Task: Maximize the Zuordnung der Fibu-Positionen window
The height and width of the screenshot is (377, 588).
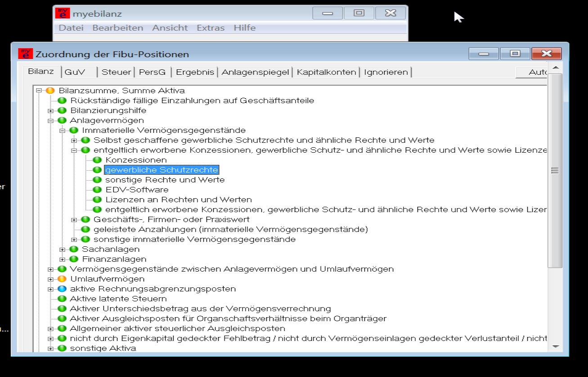Action: pos(515,54)
